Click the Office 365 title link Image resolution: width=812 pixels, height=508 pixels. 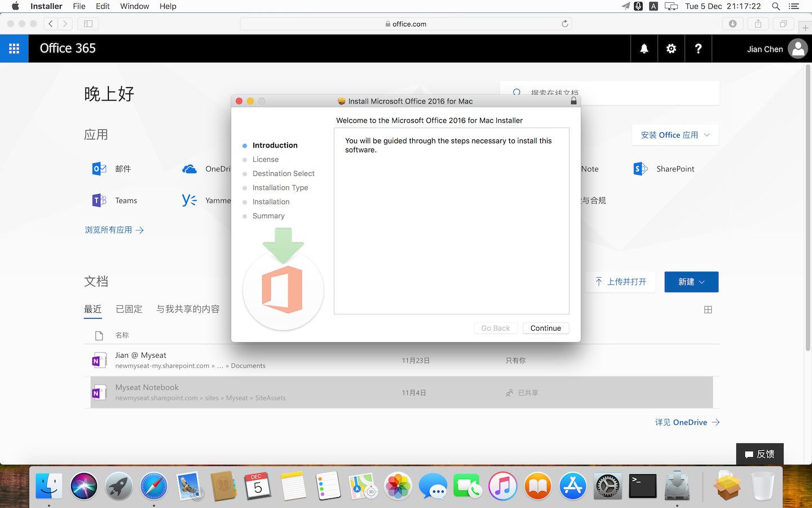coord(68,49)
